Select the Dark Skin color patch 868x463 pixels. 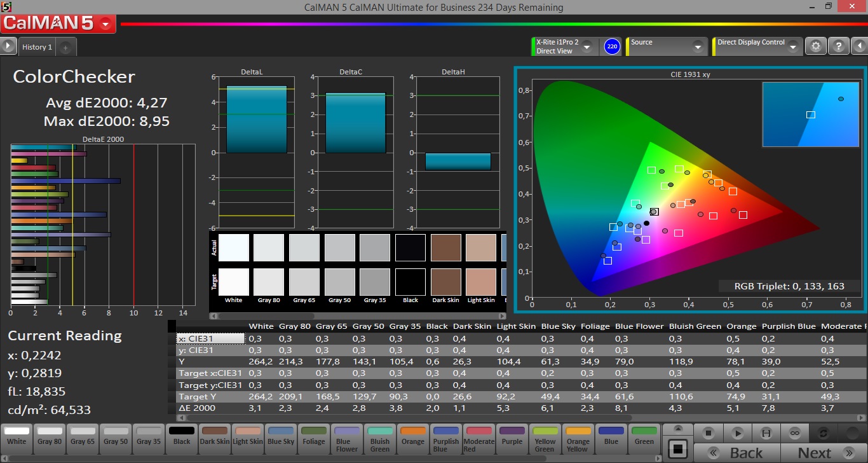point(214,438)
